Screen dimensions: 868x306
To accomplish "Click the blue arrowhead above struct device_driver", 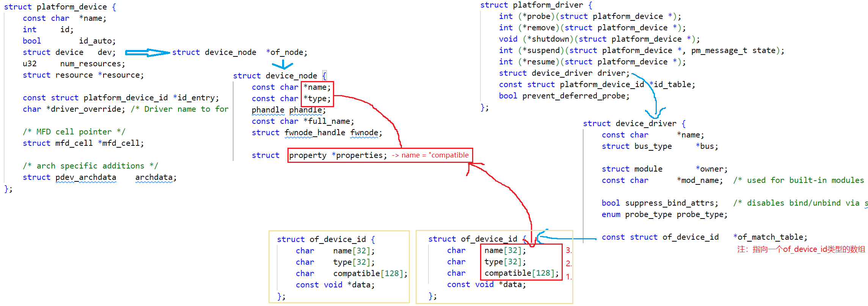I will 655,113.
